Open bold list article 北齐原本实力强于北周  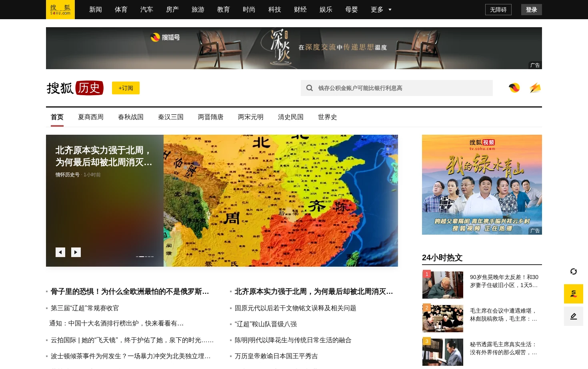[314, 291]
